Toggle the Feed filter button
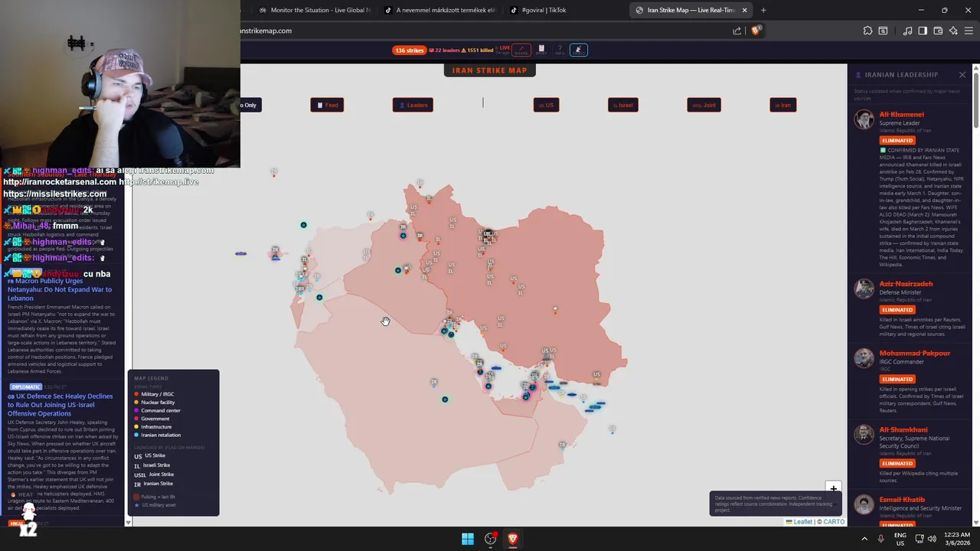The image size is (980, 551). tap(327, 105)
